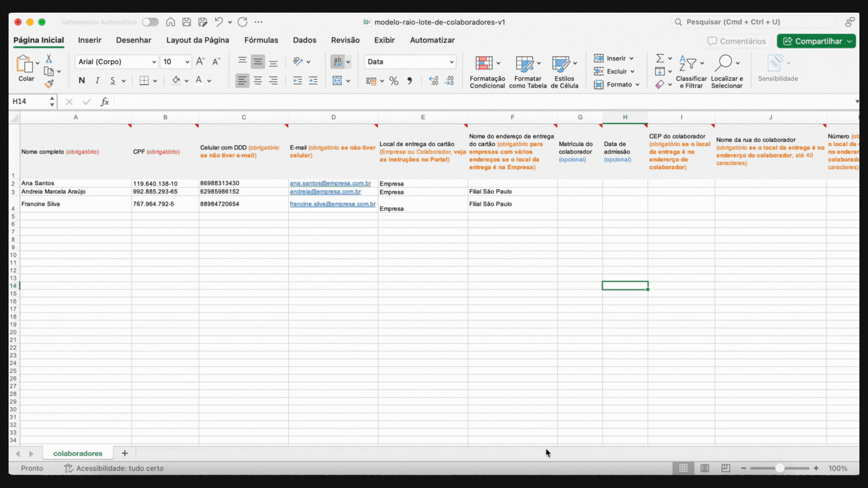This screenshot has width=868, height=488.
Task: Switch to the Dados tab
Action: (304, 40)
